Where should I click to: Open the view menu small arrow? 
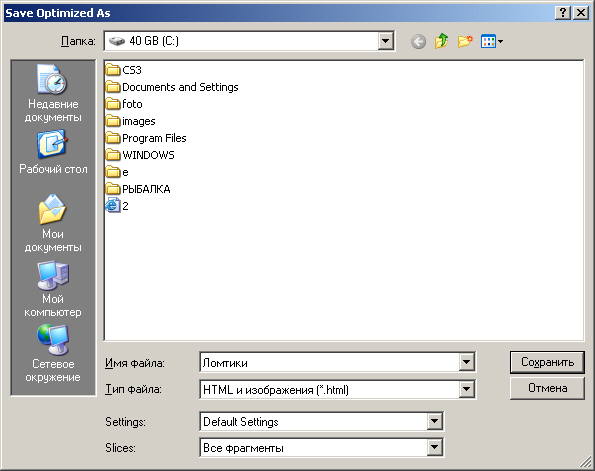[500, 41]
